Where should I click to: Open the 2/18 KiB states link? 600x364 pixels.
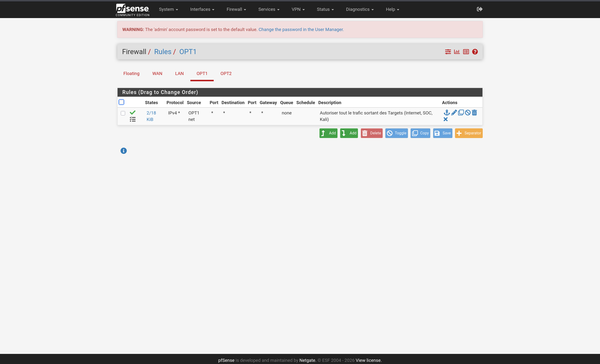click(x=151, y=116)
